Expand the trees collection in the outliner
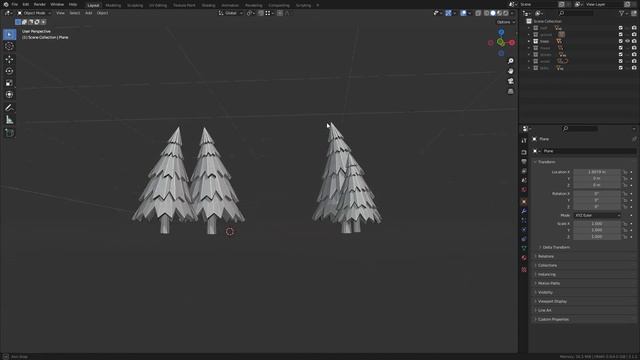 [x=529, y=41]
